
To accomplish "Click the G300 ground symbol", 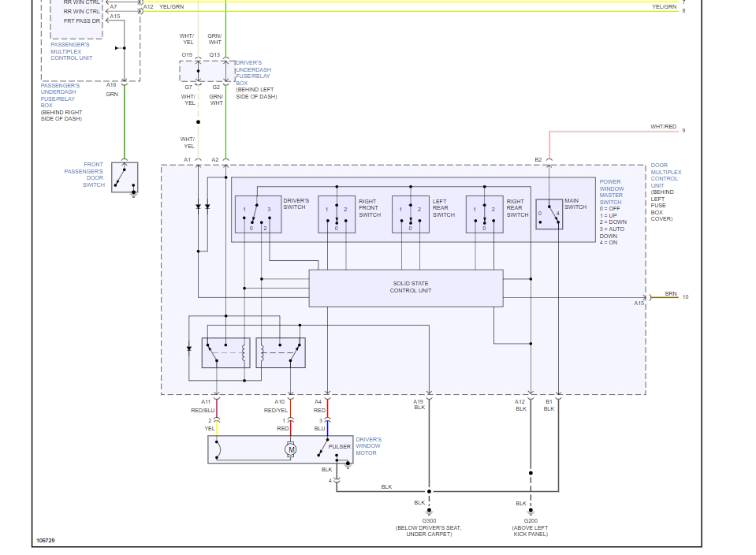I will (x=429, y=512).
